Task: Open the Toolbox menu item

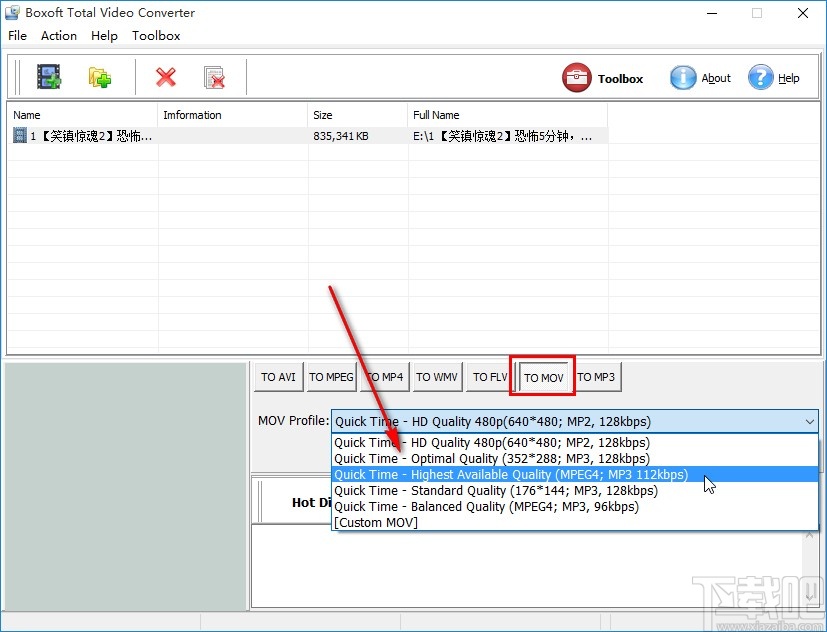Action: (156, 35)
